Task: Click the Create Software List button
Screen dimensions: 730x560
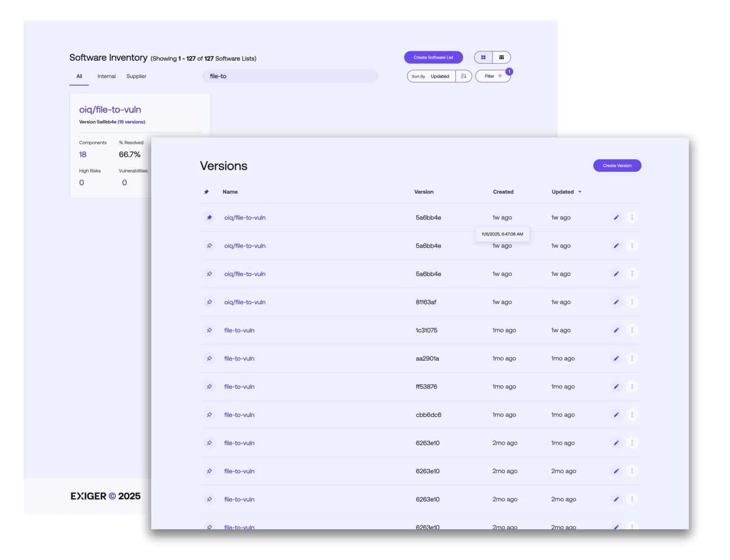Action: (433, 57)
